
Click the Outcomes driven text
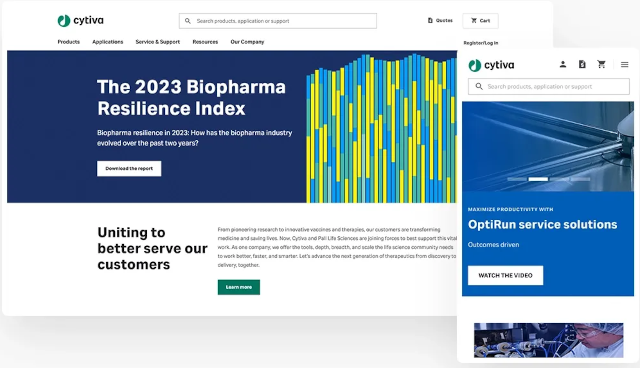pos(493,245)
